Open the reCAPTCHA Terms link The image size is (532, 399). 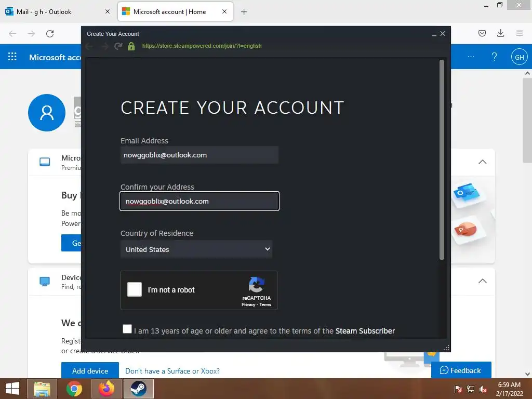pos(265,304)
